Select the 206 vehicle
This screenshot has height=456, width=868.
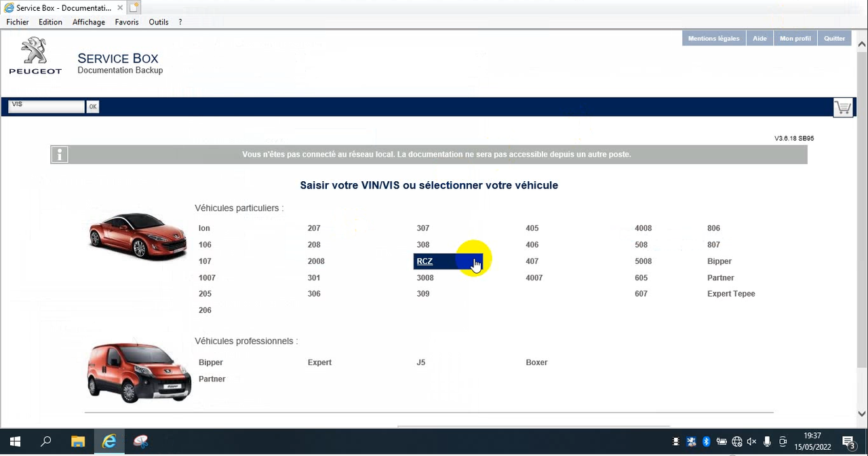(205, 311)
